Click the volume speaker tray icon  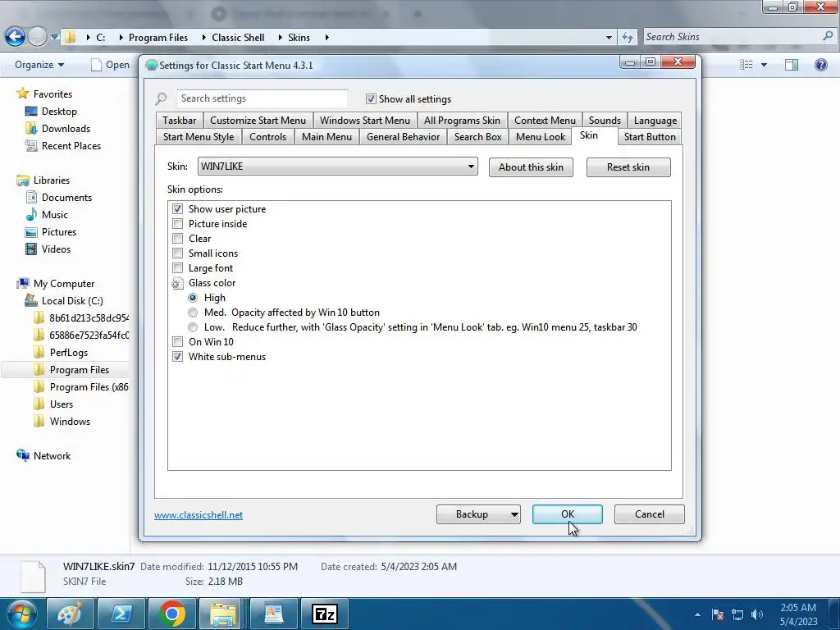tap(757, 614)
